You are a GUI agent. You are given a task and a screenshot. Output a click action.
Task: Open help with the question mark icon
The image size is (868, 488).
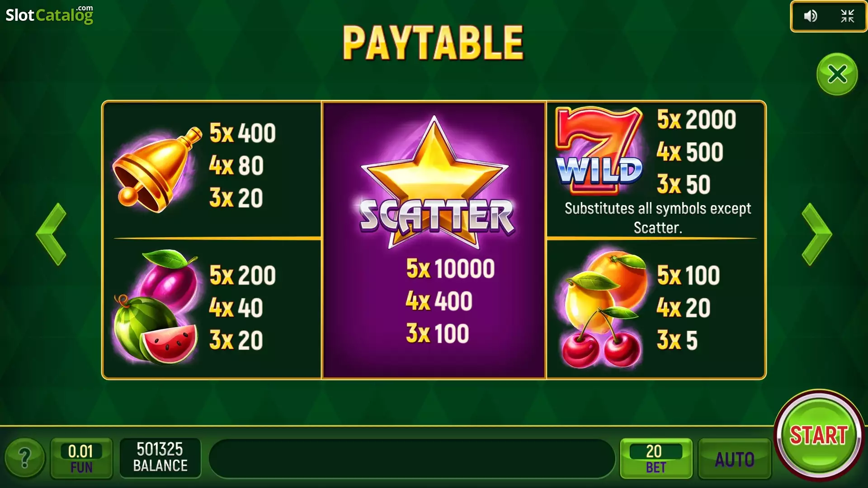25,458
